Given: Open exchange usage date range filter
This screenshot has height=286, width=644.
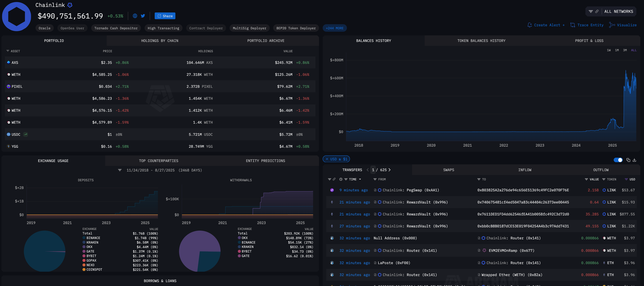Looking at the screenshot, I should [x=120, y=170].
